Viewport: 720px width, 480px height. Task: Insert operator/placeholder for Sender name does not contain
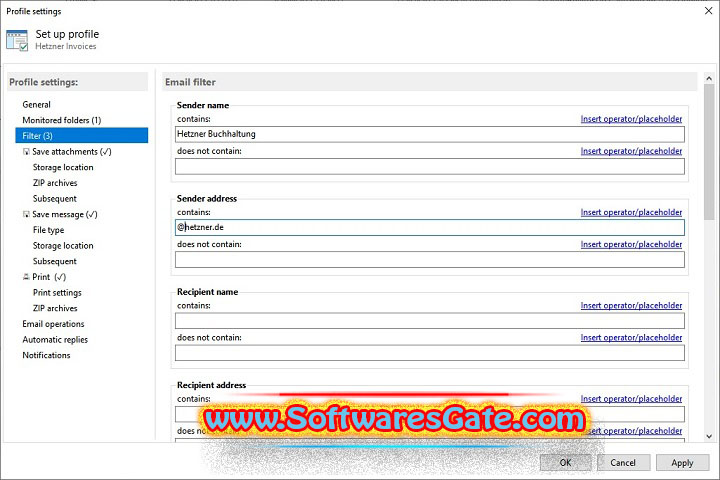(x=631, y=151)
